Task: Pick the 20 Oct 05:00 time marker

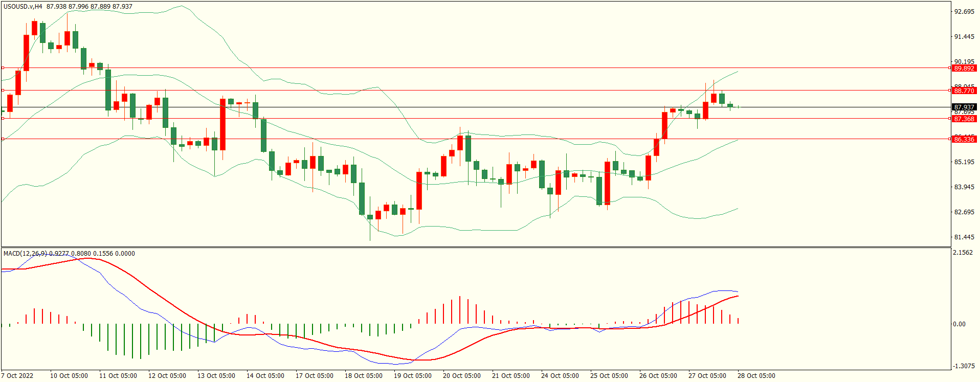Action: coord(461,375)
